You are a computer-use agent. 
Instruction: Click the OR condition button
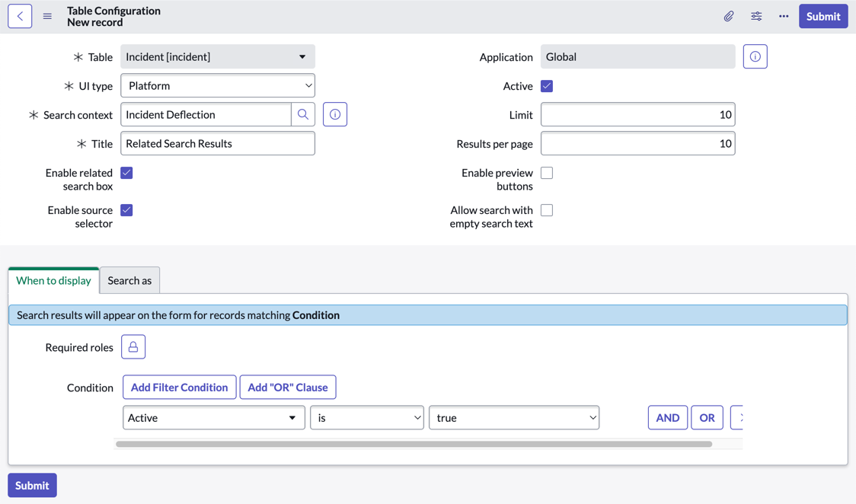pyautogui.click(x=707, y=418)
